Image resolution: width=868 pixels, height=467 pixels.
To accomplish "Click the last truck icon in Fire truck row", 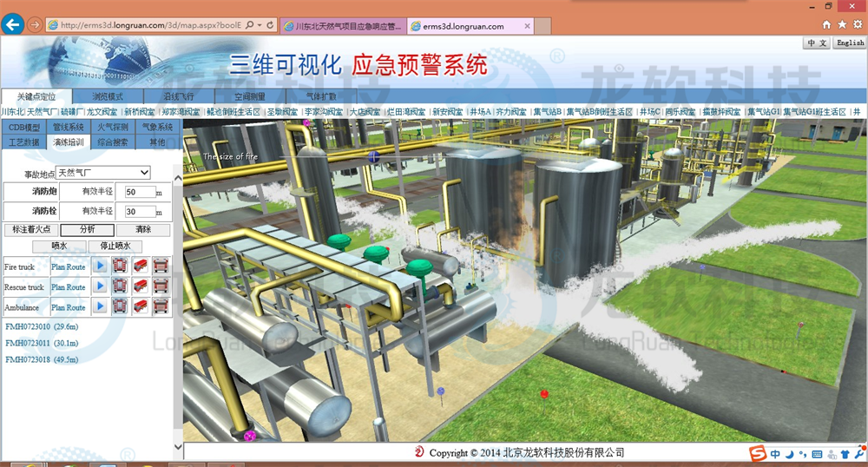I will coord(161,266).
